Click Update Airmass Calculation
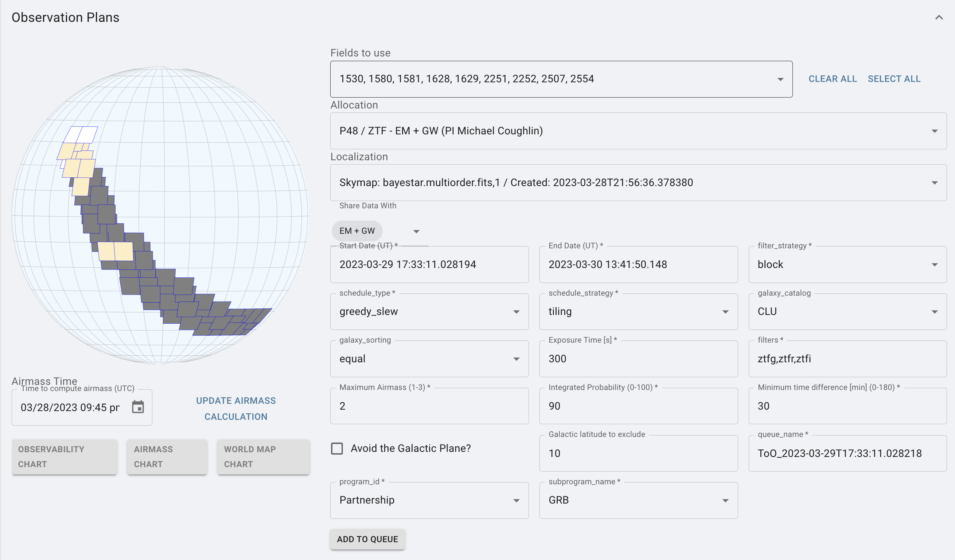 [x=236, y=409]
